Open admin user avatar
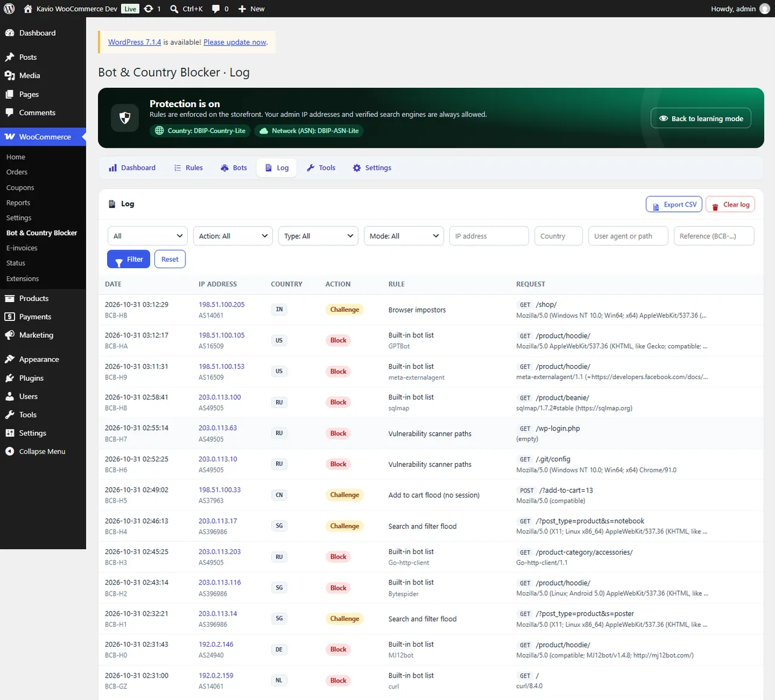This screenshot has width=775, height=700. pyautogui.click(x=765, y=8)
